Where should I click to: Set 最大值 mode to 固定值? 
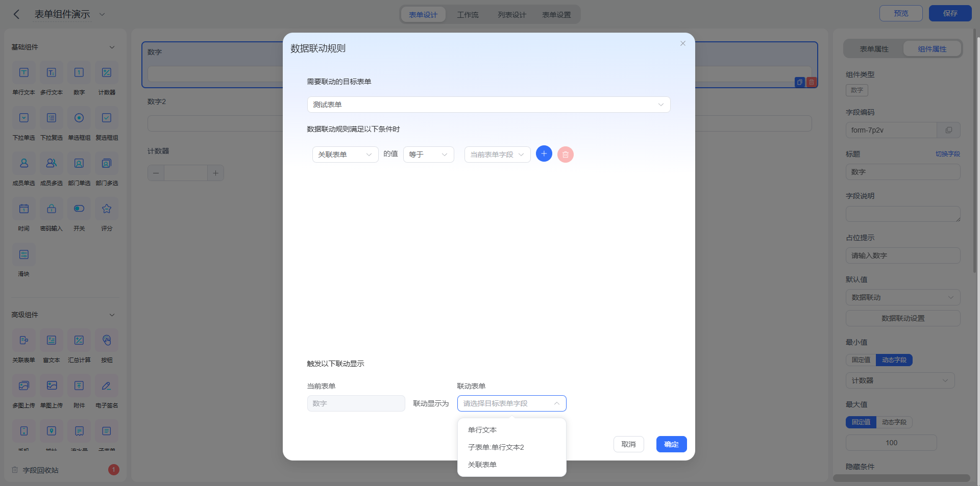click(861, 422)
